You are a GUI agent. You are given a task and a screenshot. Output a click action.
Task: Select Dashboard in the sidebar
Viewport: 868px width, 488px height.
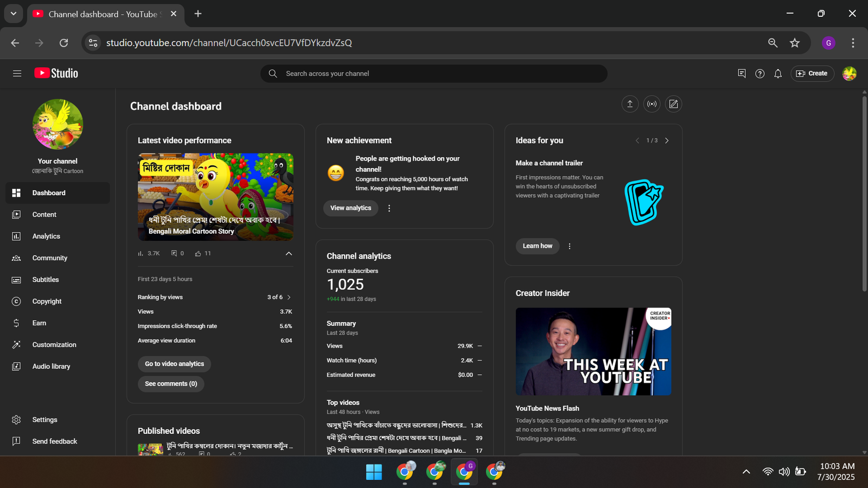58,193
